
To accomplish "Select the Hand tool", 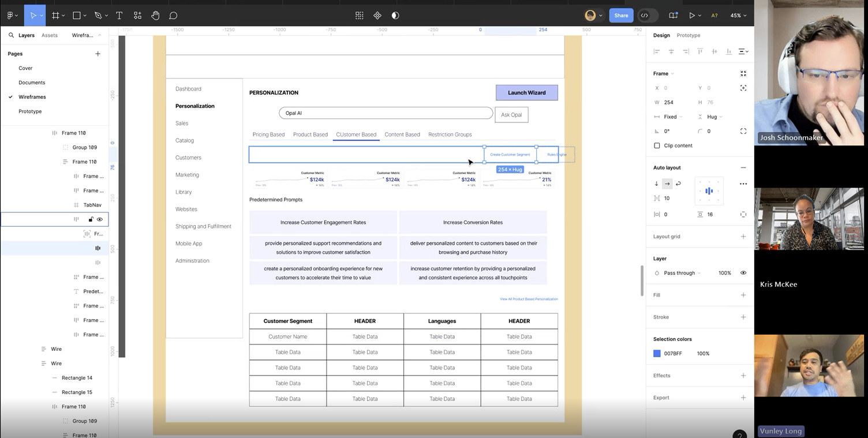I will pyautogui.click(x=155, y=16).
